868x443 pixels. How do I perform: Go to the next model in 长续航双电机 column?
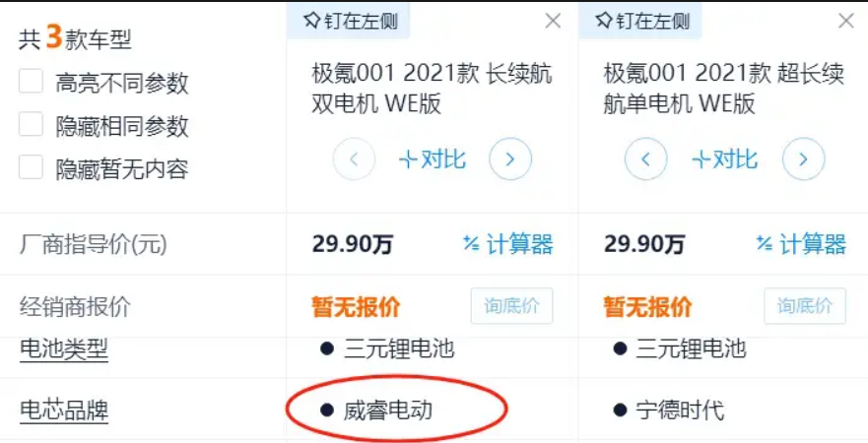point(510,159)
